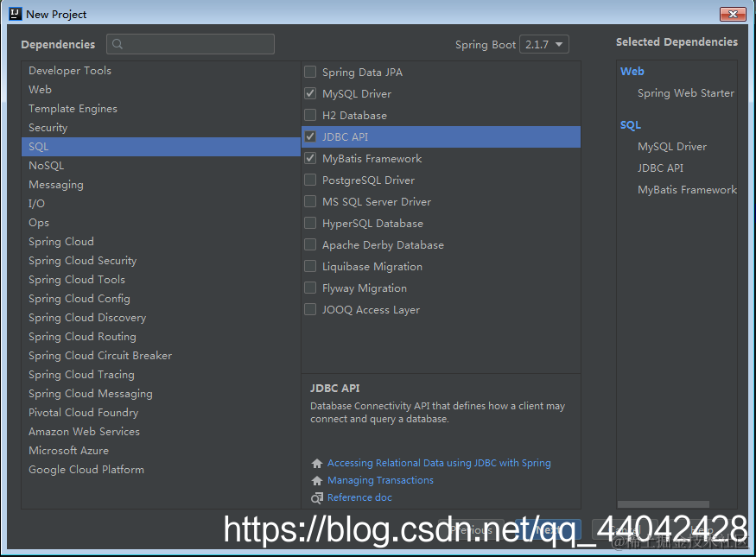Click home icon beside Accessing Relational Data link

coord(317,464)
